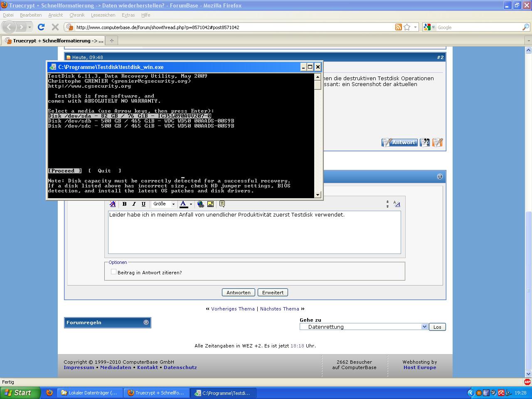Viewport: 532px width, 399px height.
Task: Check 'Beitrag in Antwort zitieren?' checkbox
Action: [113, 272]
